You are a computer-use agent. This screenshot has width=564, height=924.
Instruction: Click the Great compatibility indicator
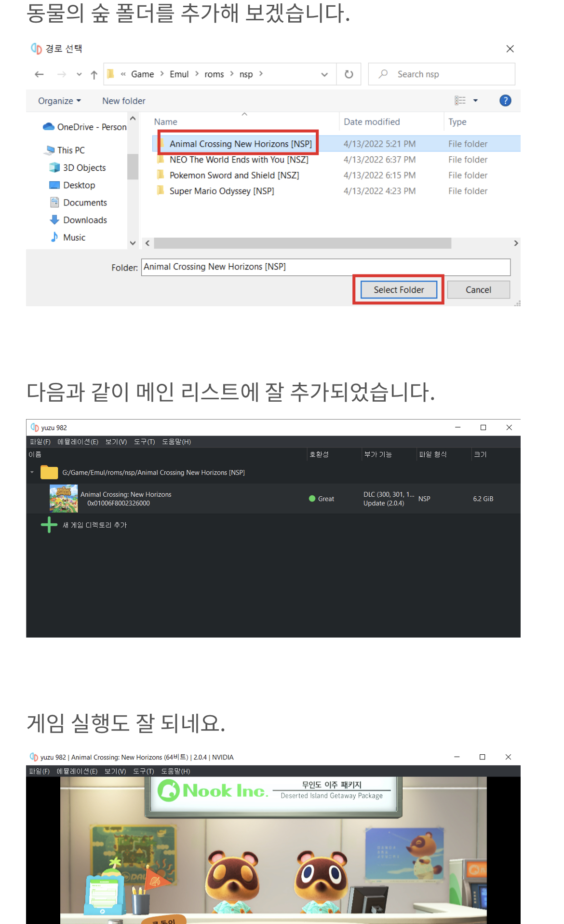click(322, 499)
